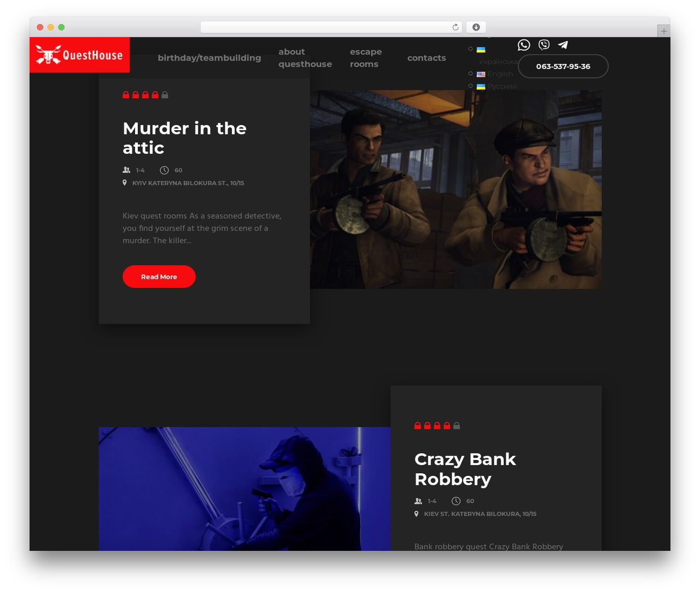Open birthday/teambuilding menu item
Screen dimensions: 700x593
[x=209, y=58]
